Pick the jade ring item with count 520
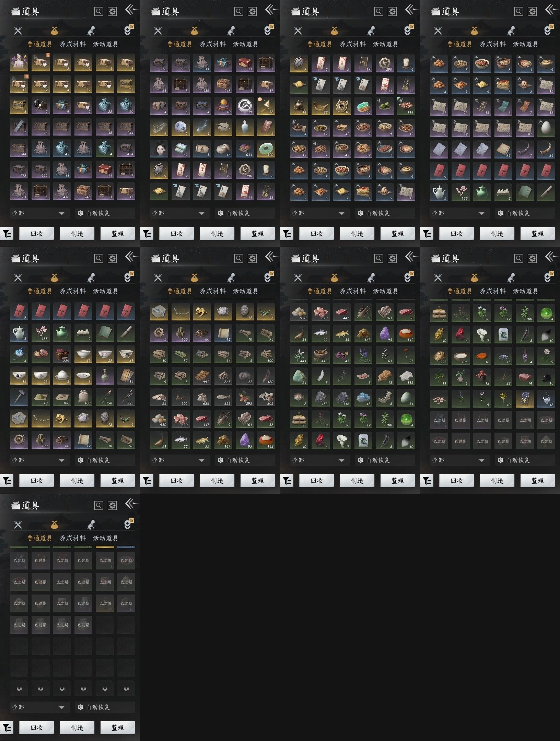Screen dimensions: 560x741 point(266,149)
